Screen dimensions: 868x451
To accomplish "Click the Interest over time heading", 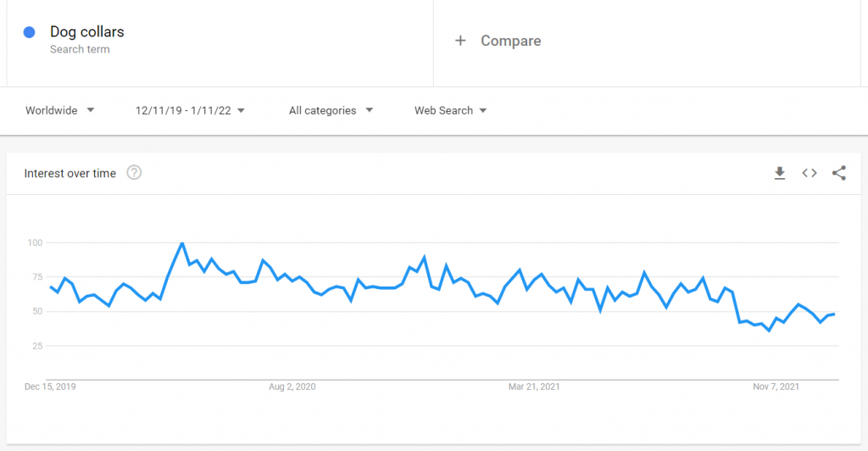I will coord(70,173).
